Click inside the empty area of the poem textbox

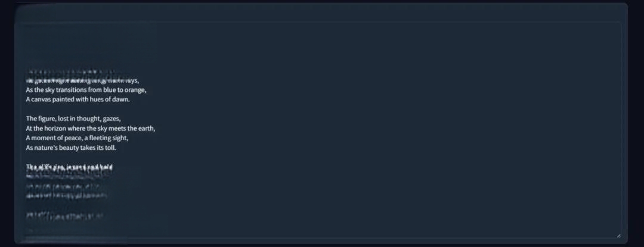point(386,129)
